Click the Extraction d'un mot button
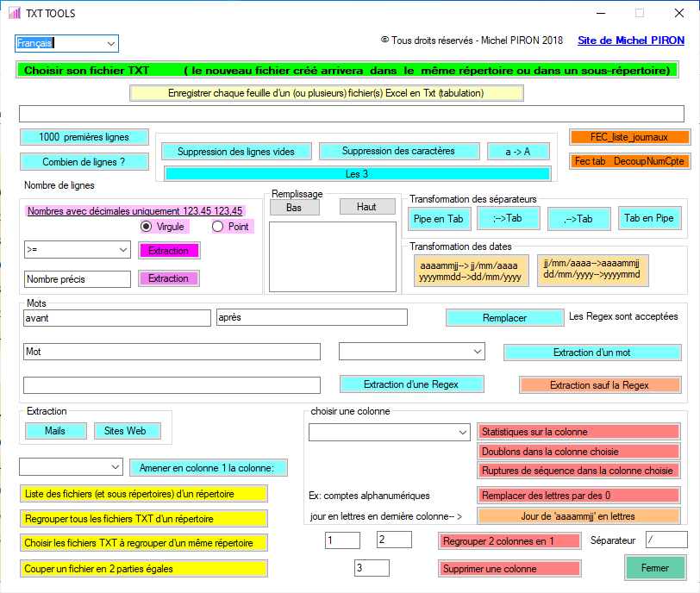 592,353
